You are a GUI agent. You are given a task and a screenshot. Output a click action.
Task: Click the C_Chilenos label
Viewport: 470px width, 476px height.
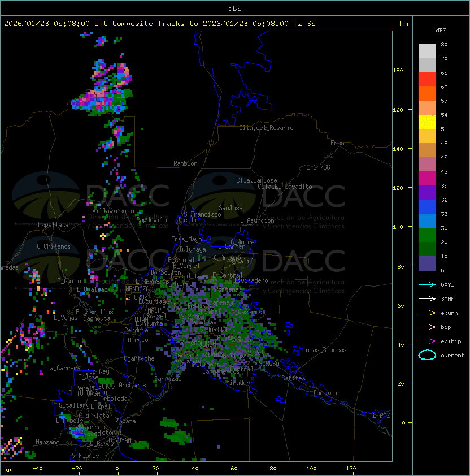(x=54, y=246)
